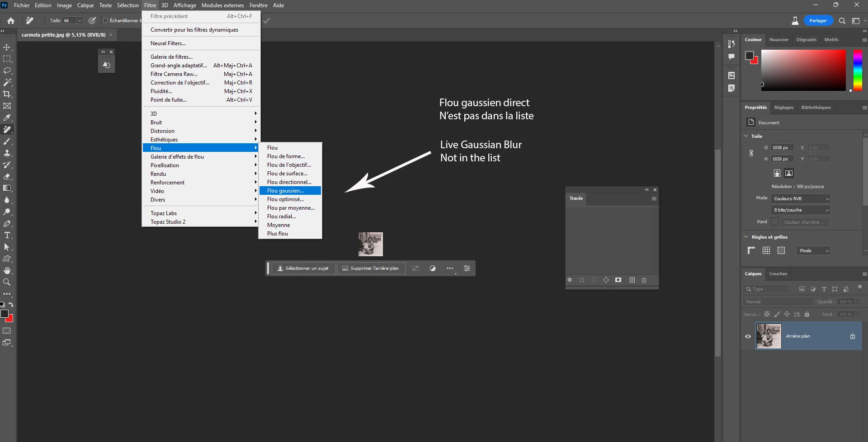Select the Hand tool
868x442 pixels.
tap(7, 270)
